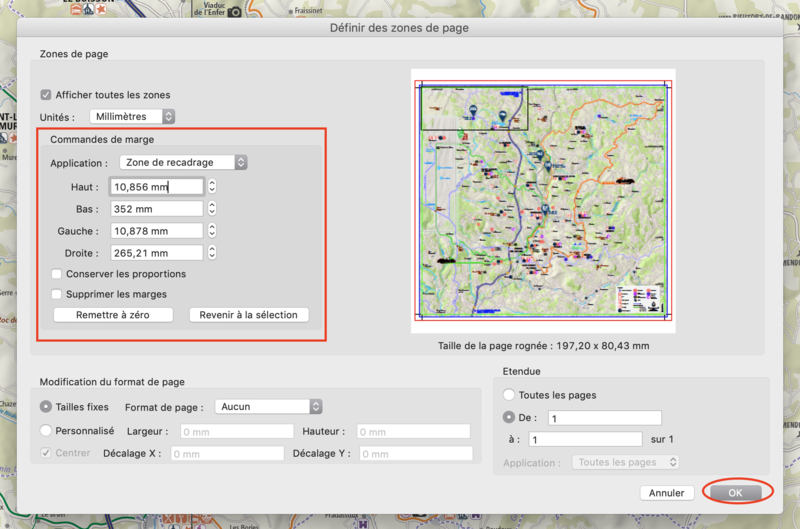Click the Gauche margin stepper

(x=212, y=231)
